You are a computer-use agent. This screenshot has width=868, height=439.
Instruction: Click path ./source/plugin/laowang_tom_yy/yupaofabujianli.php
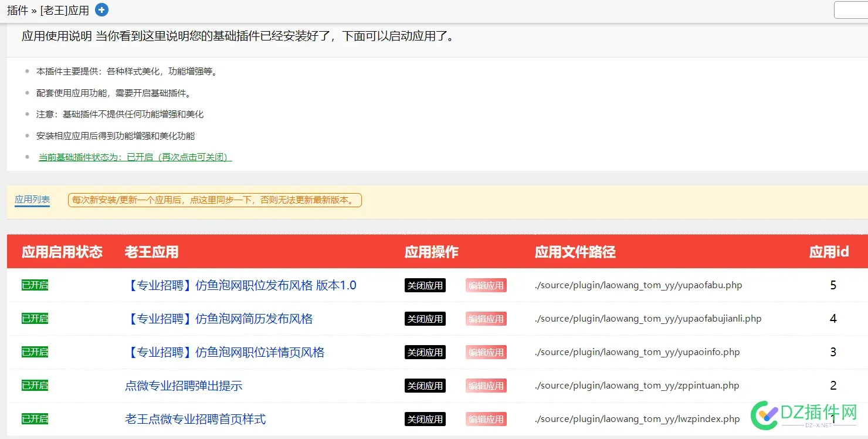coord(648,319)
